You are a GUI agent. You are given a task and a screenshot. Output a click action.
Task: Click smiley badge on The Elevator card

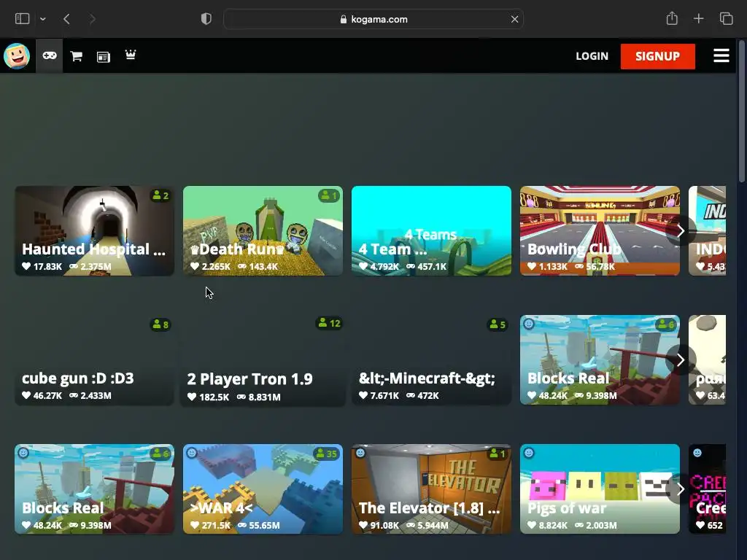click(x=360, y=453)
